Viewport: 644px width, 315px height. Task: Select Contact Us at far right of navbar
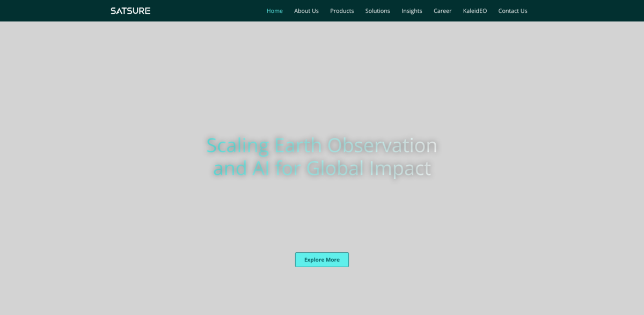(x=513, y=11)
